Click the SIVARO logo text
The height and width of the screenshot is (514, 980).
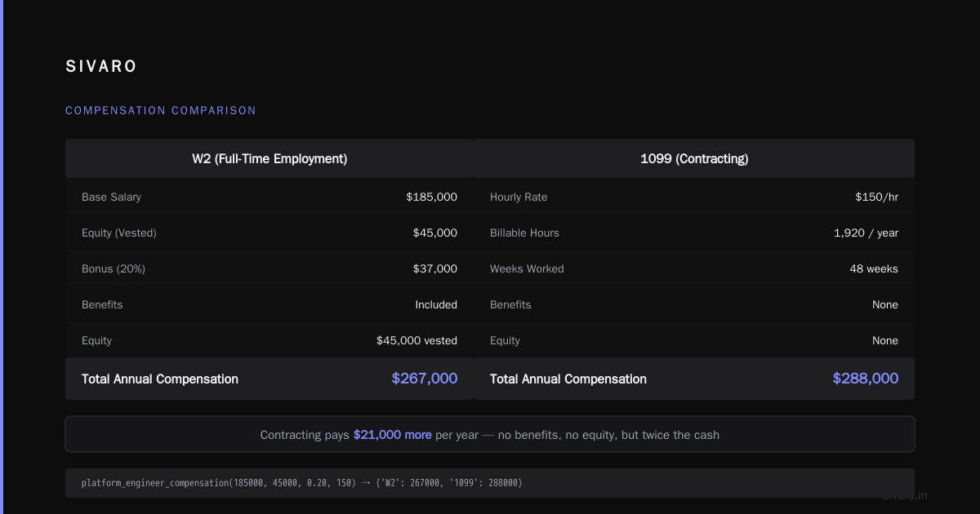click(101, 66)
